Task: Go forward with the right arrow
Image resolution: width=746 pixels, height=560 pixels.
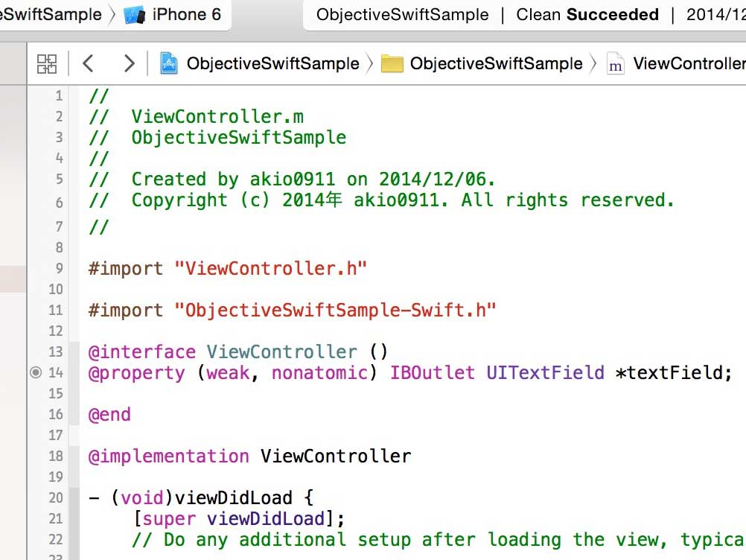Action: click(x=129, y=63)
